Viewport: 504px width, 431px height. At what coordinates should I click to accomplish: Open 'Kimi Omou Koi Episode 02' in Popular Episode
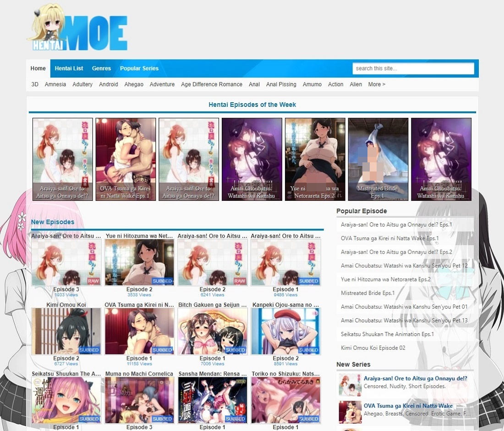373,348
